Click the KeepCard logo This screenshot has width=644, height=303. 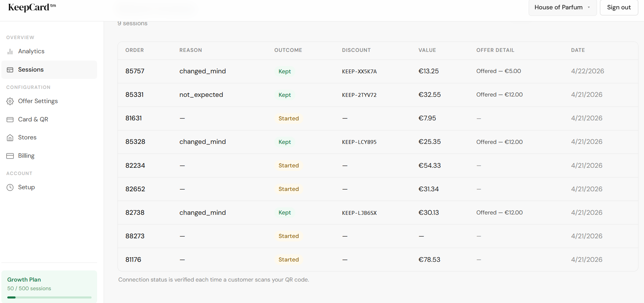click(x=32, y=7)
